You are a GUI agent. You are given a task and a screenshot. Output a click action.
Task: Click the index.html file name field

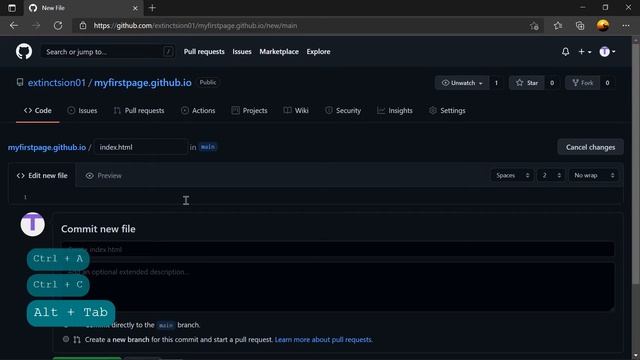point(140,147)
